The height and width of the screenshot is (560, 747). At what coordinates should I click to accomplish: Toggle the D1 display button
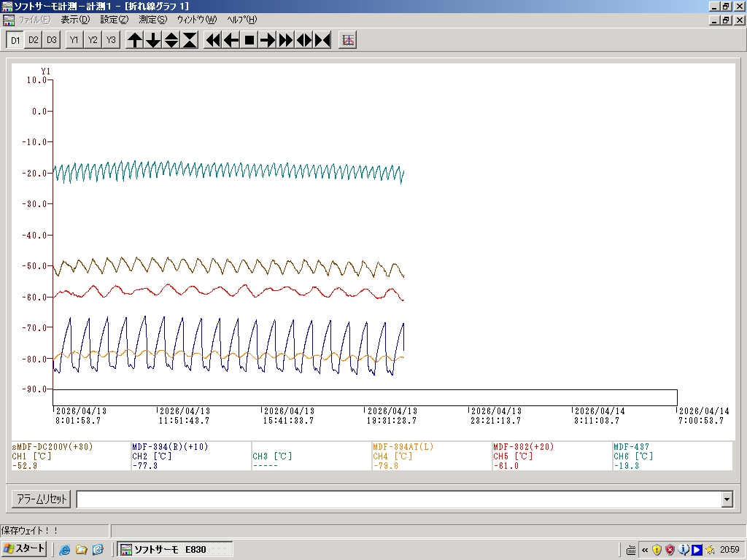pos(15,40)
